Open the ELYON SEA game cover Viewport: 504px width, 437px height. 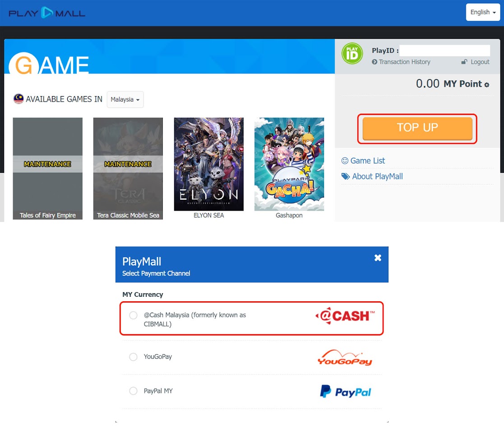tap(208, 164)
